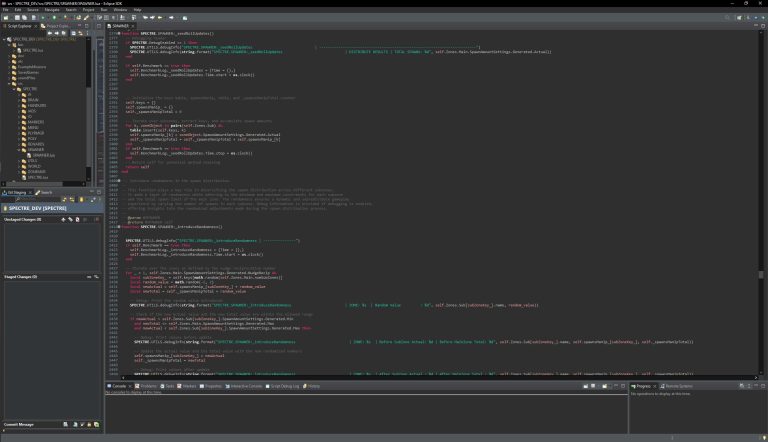This screenshot has width=768, height=442.
Task: Switch to the Remote Systems tab
Action: pyautogui.click(x=676, y=386)
